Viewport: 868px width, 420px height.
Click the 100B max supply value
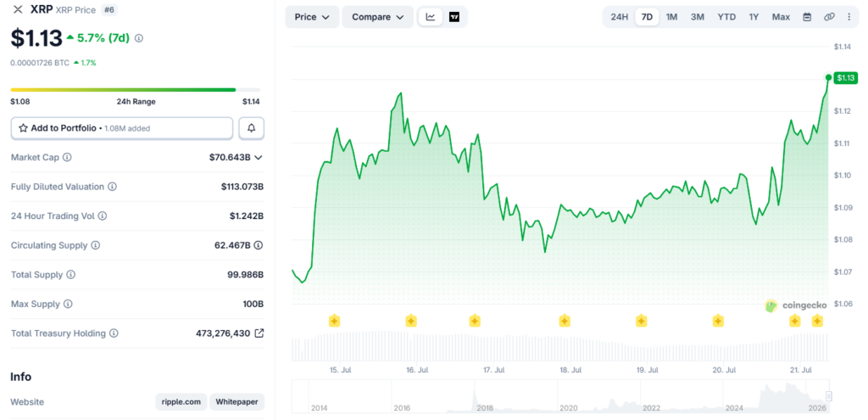(254, 305)
